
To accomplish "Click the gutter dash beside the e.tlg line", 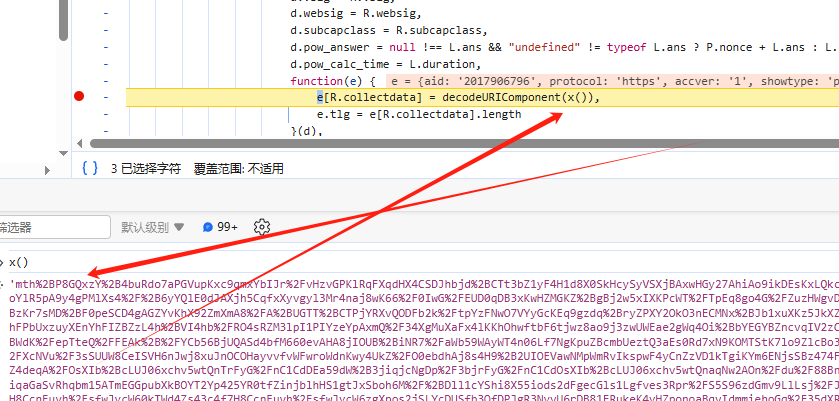I will (106, 115).
